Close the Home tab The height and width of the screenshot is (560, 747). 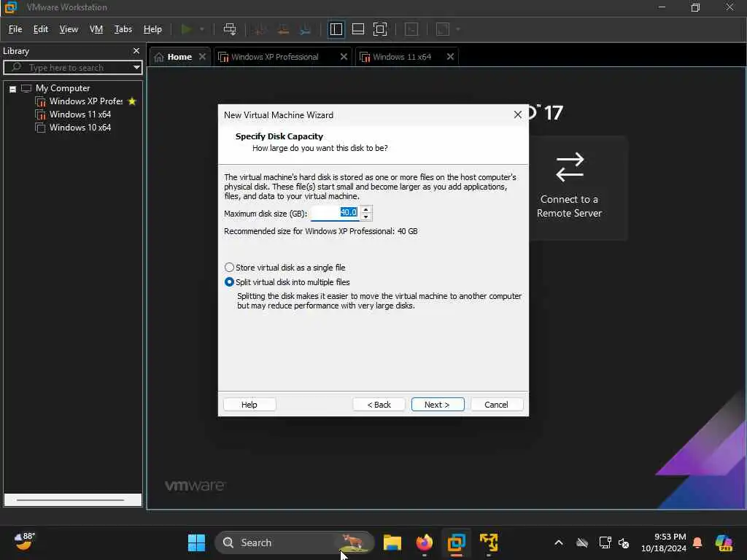(x=203, y=57)
